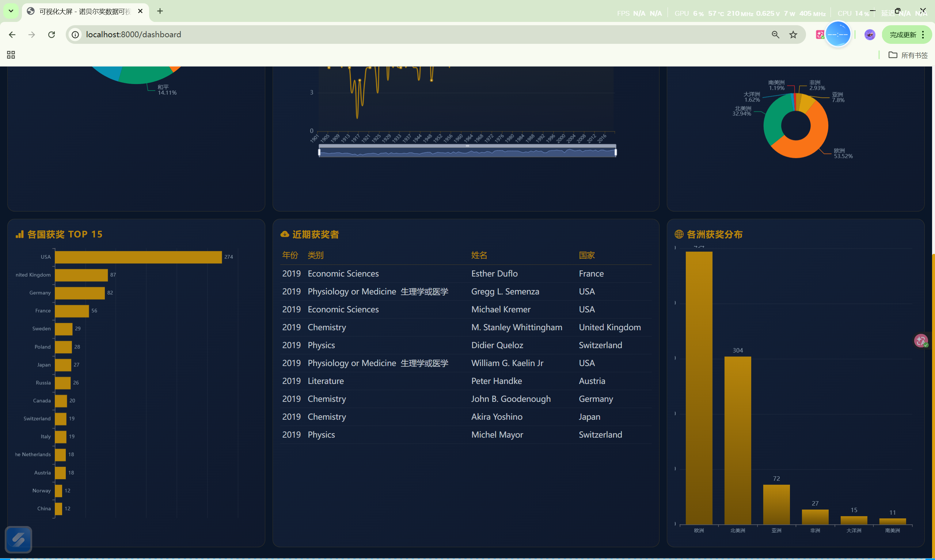The height and width of the screenshot is (560, 935).
Task: Click the back navigation arrow
Action: [x=12, y=35]
